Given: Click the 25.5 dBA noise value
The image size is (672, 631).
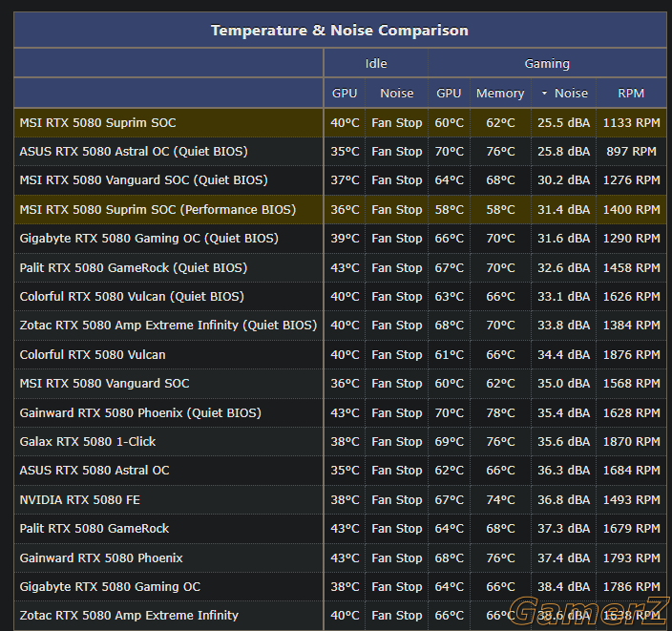Looking at the screenshot, I should pyautogui.click(x=563, y=122).
